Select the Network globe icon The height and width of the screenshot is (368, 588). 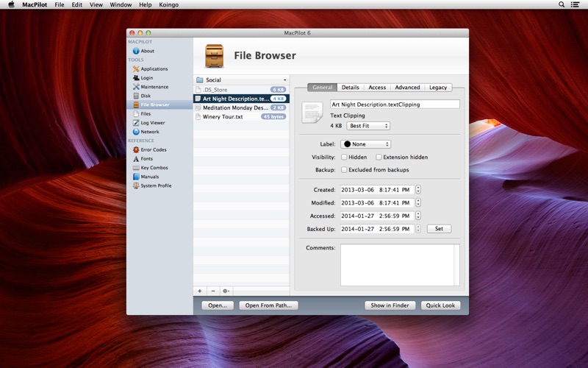tap(136, 132)
